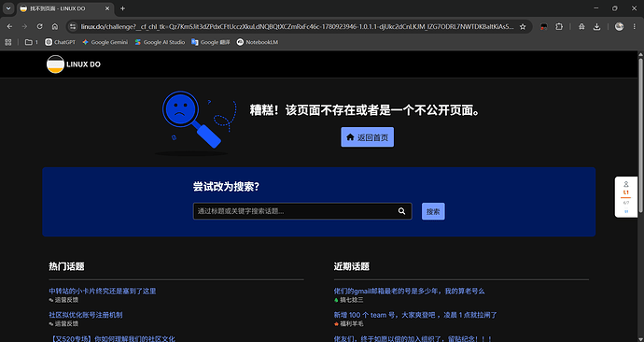Close the LINUX DO tab
Screen dimensions: 644x342
(107, 8)
